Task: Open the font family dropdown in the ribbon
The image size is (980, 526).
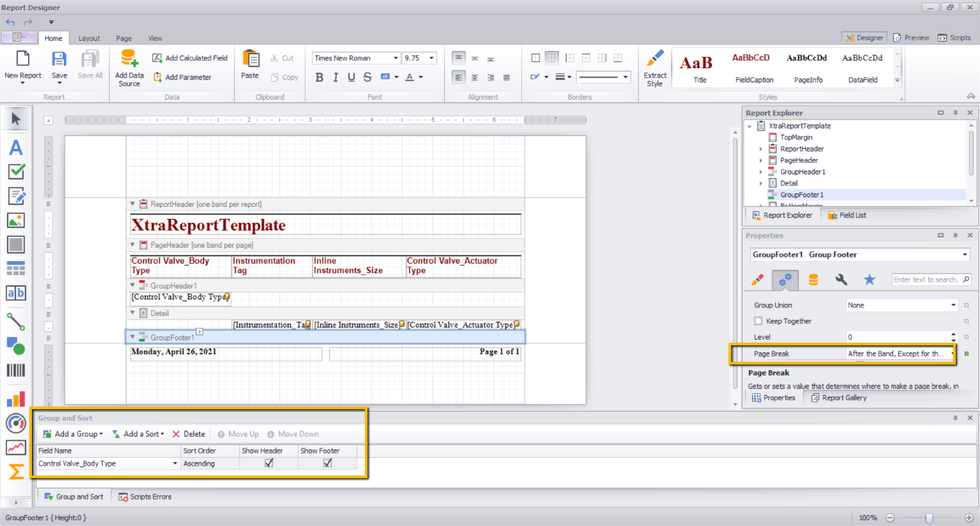Action: 396,57
